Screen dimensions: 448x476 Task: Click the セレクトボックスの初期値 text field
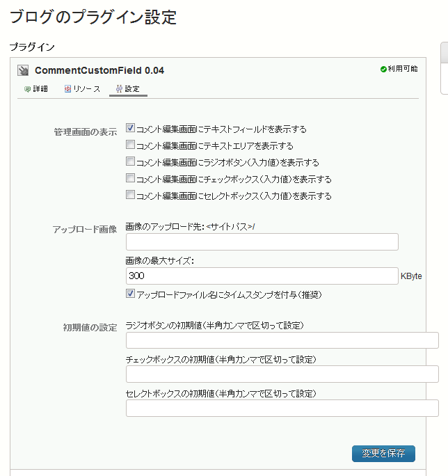pyautogui.click(x=282, y=408)
